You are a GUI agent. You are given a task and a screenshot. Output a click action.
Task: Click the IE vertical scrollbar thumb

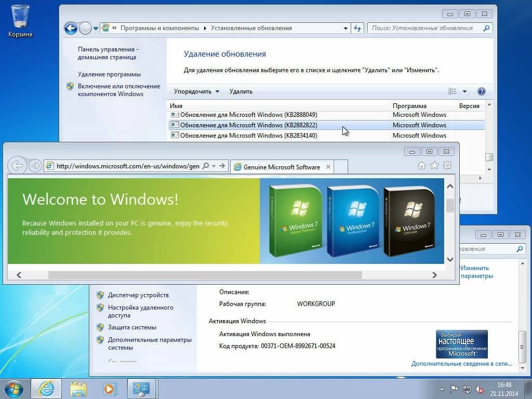[450, 206]
